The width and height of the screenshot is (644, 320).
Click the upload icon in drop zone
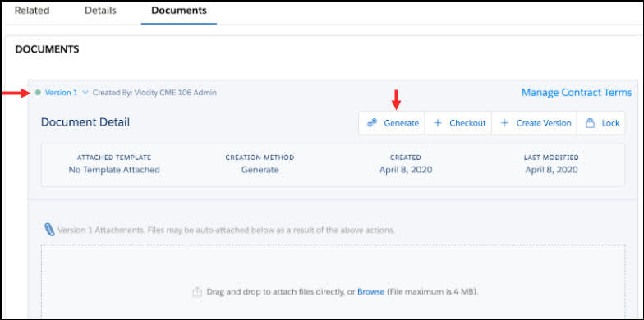197,292
